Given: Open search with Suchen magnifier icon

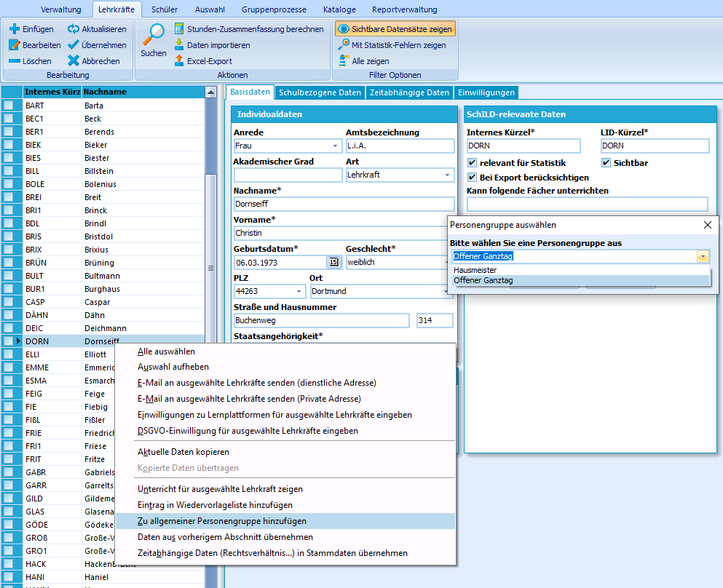Looking at the screenshot, I should click(x=154, y=36).
